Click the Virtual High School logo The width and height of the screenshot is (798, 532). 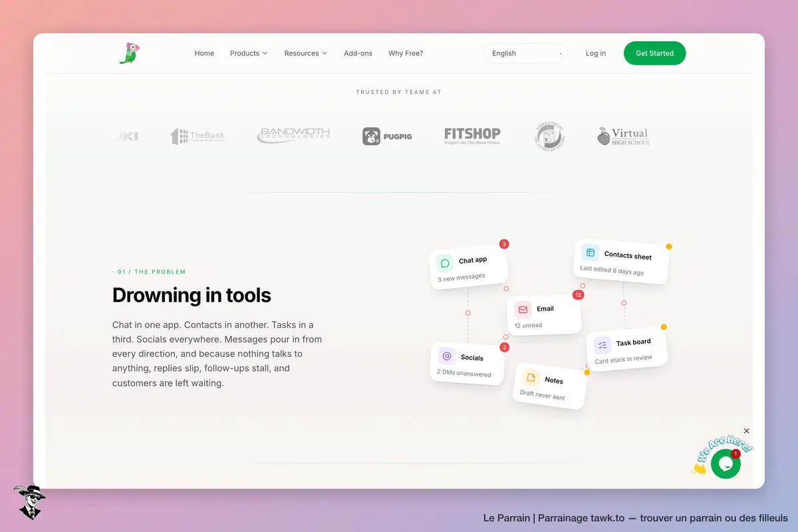[x=624, y=136]
